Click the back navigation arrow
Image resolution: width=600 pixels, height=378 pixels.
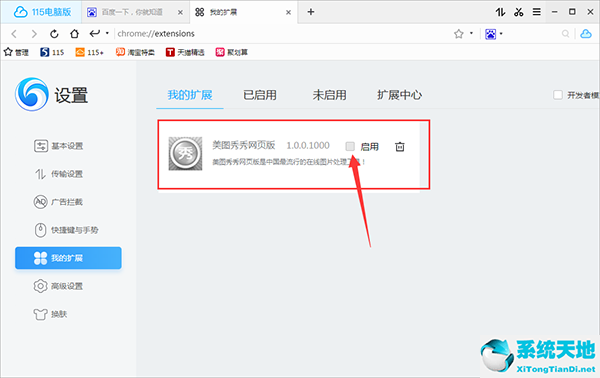[x=14, y=34]
